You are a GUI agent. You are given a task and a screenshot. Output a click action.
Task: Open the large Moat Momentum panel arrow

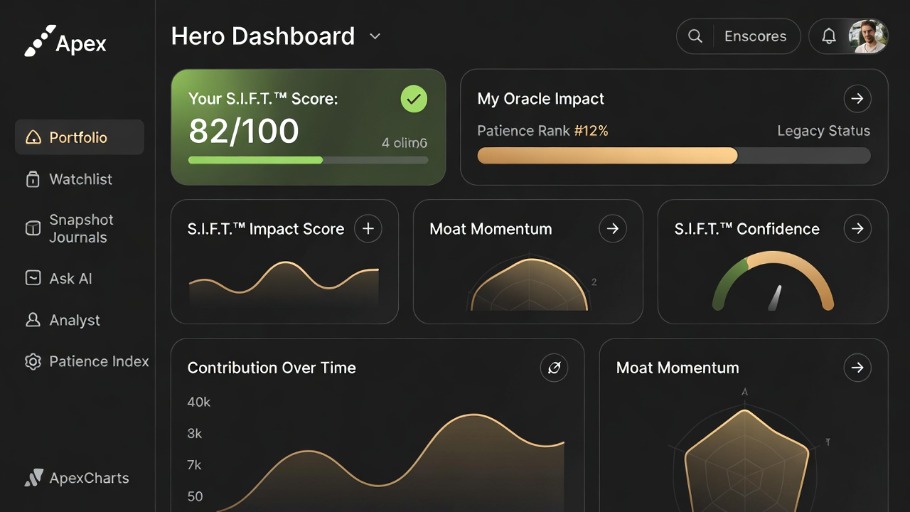[857, 368]
